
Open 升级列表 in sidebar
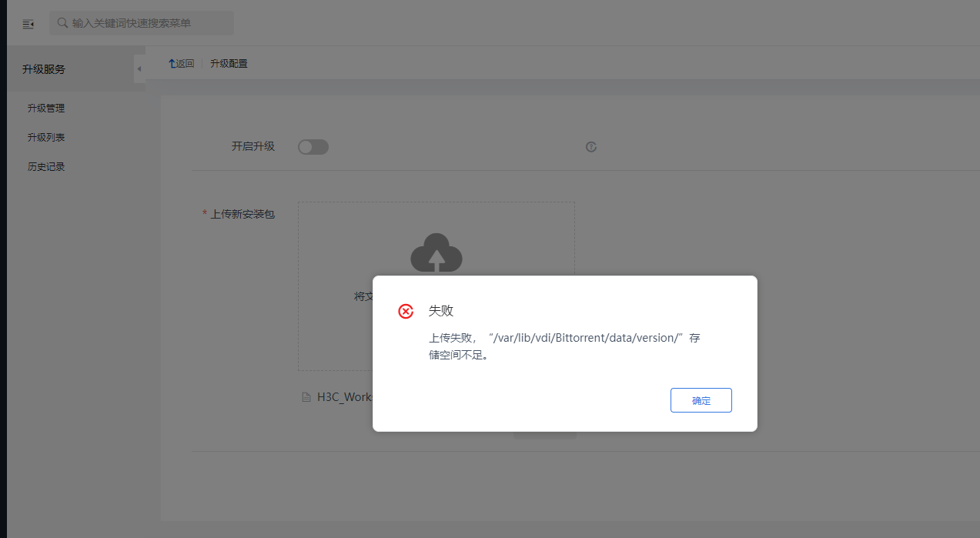[x=46, y=138]
